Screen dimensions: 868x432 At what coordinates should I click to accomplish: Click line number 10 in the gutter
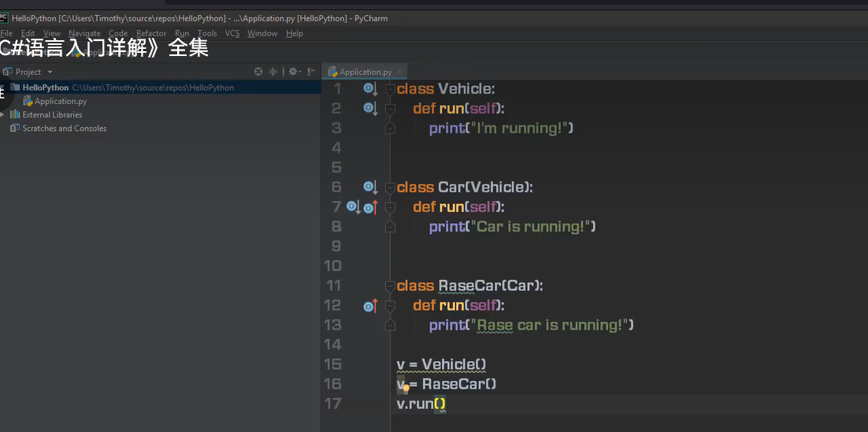[332, 266]
